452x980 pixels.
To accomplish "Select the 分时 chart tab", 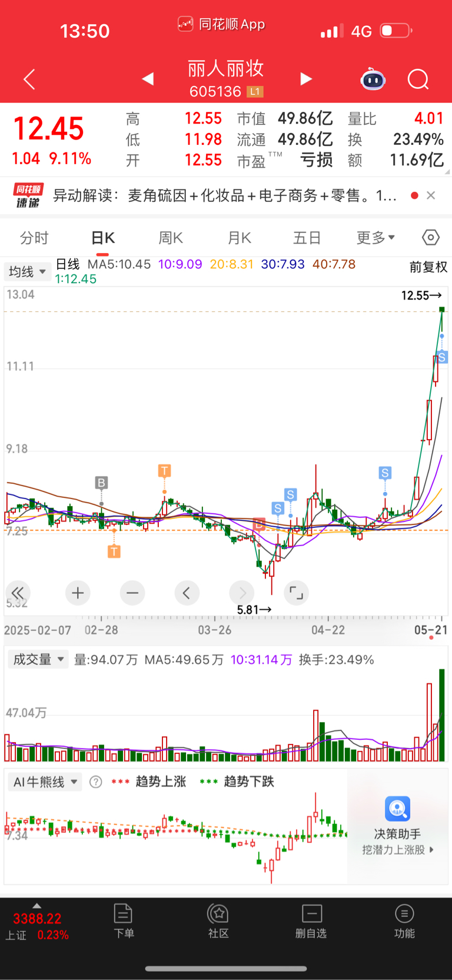I will click(34, 238).
